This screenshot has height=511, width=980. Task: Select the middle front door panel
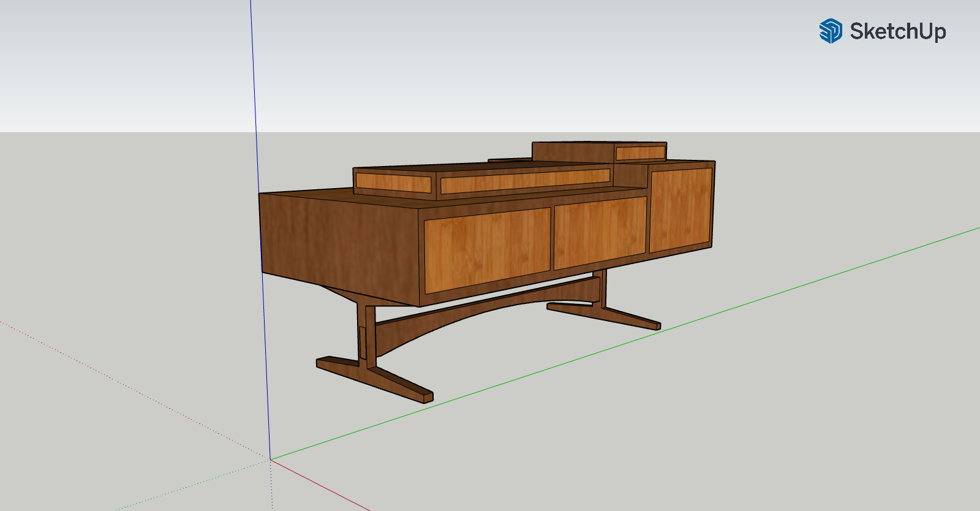(600, 233)
